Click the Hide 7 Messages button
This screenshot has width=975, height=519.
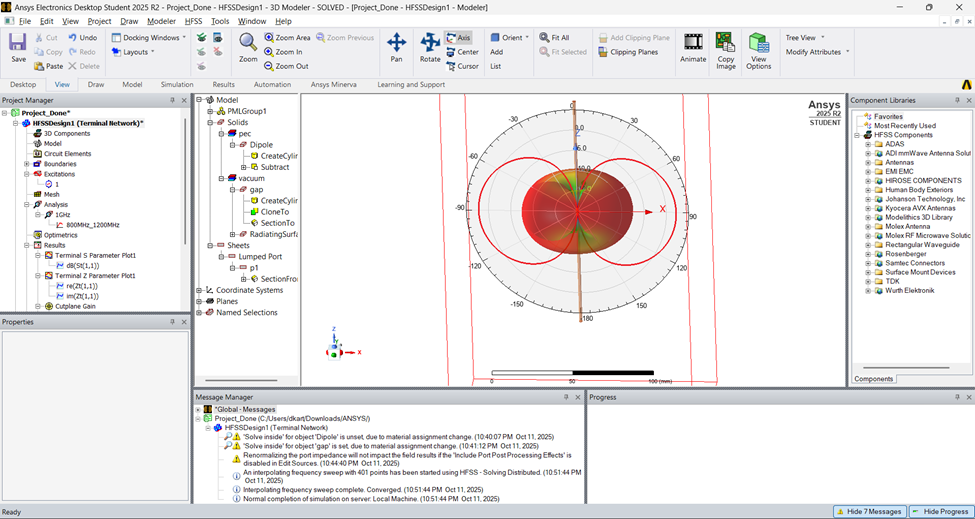[869, 512]
